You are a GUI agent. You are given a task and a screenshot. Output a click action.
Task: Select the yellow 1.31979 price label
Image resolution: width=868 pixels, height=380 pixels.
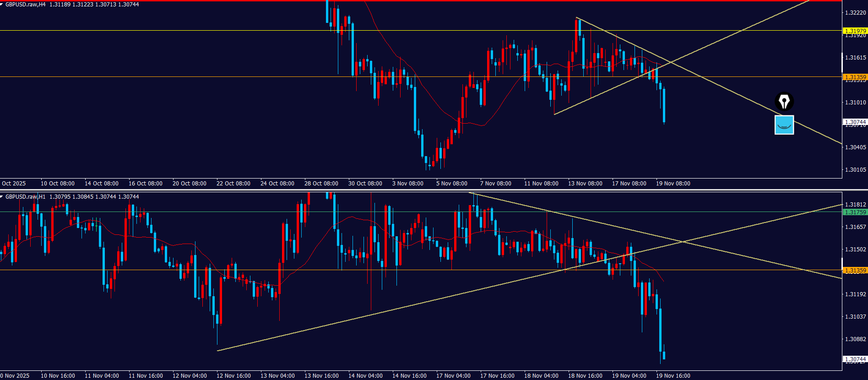(855, 31)
